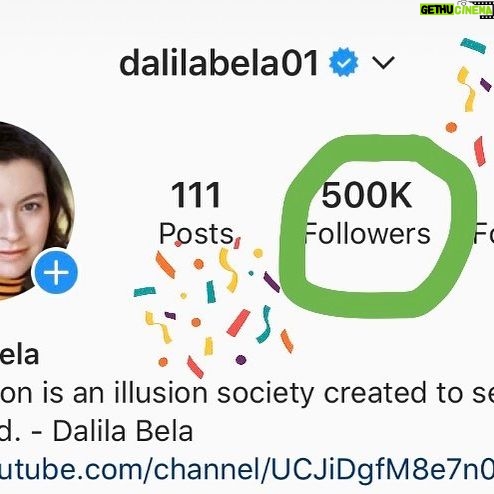The height and width of the screenshot is (494, 494).
Task: Click the confetti sticker below Posts
Action: (213, 307)
